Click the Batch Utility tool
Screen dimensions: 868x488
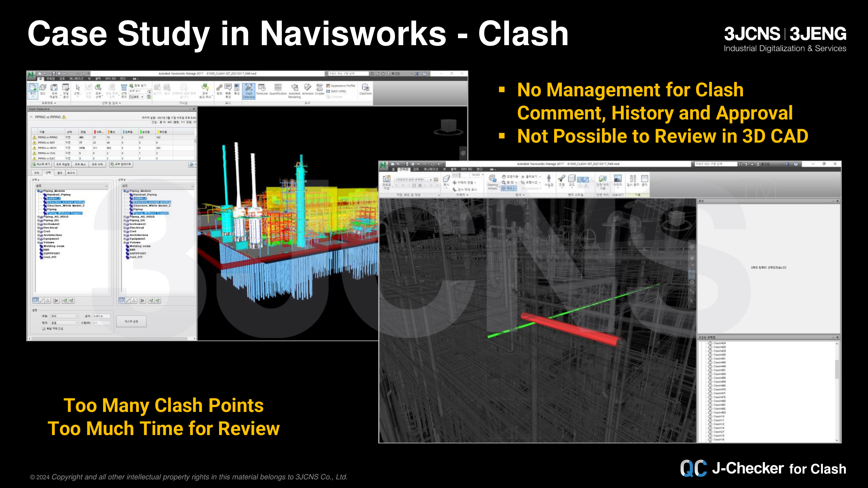tap(336, 91)
